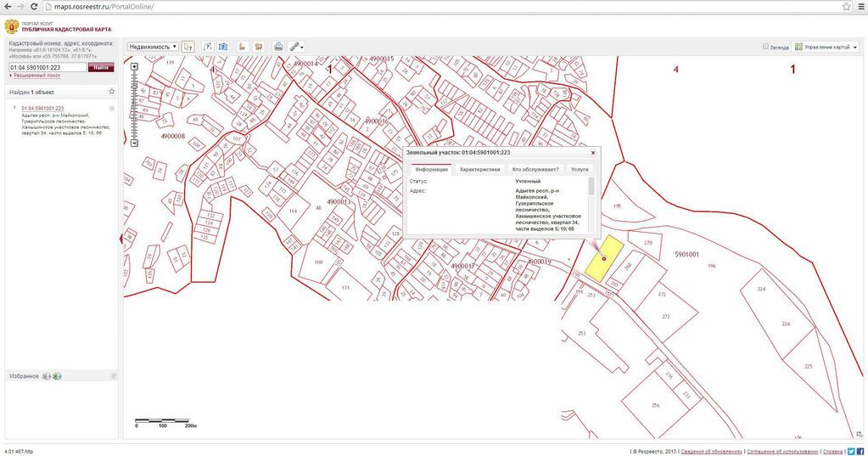Zoom in with the map plus button
The width and height of the screenshot is (868, 456).
134,66
